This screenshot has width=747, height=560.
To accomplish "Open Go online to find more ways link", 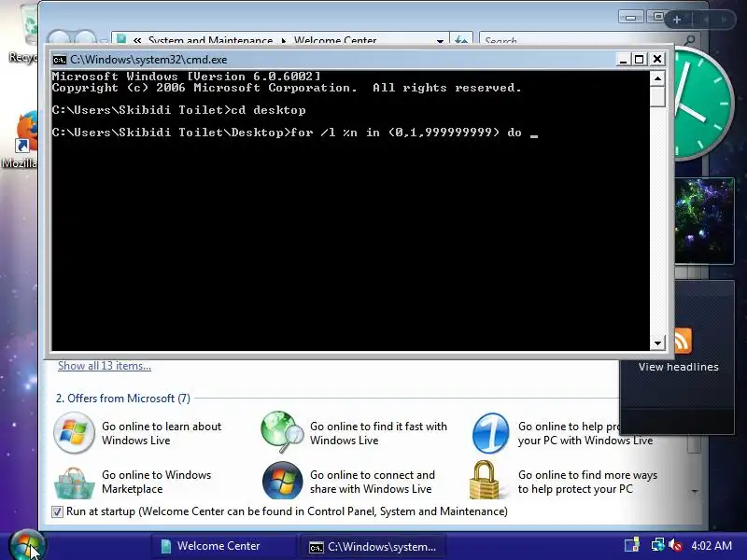I will pos(587,482).
